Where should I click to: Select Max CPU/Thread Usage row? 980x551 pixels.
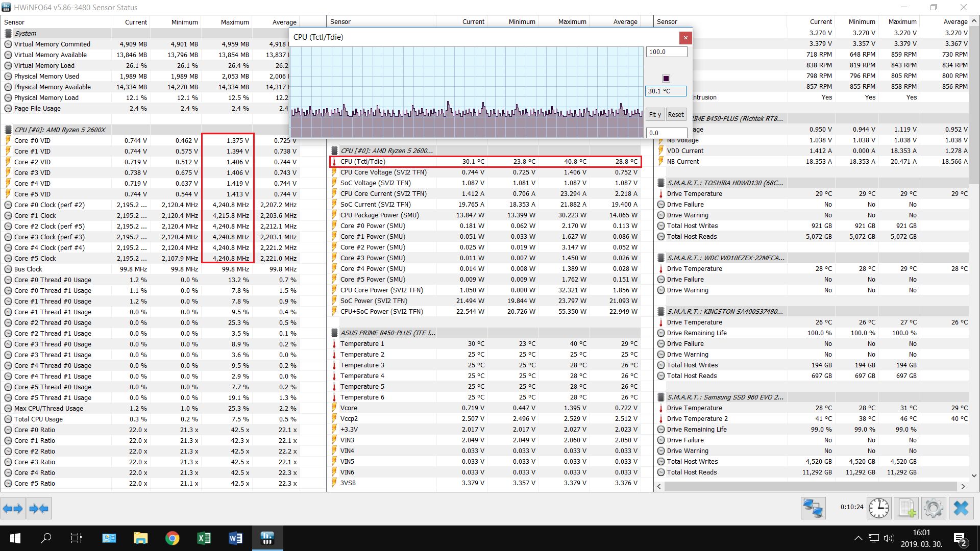[x=150, y=408]
